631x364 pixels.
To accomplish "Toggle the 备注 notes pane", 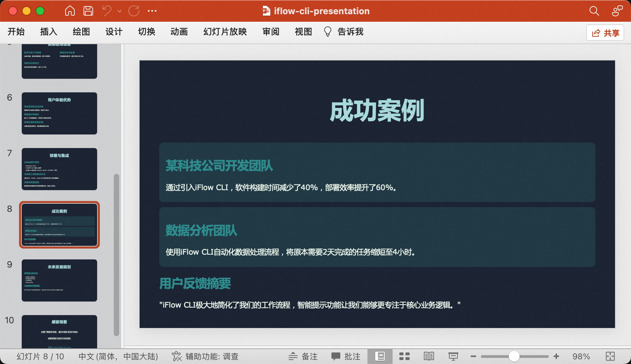I will point(303,356).
